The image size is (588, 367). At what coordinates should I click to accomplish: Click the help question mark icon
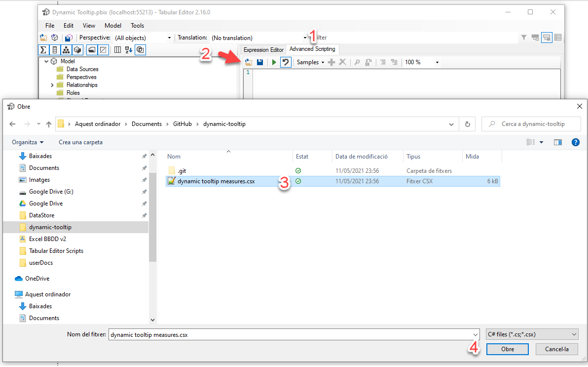coord(575,142)
